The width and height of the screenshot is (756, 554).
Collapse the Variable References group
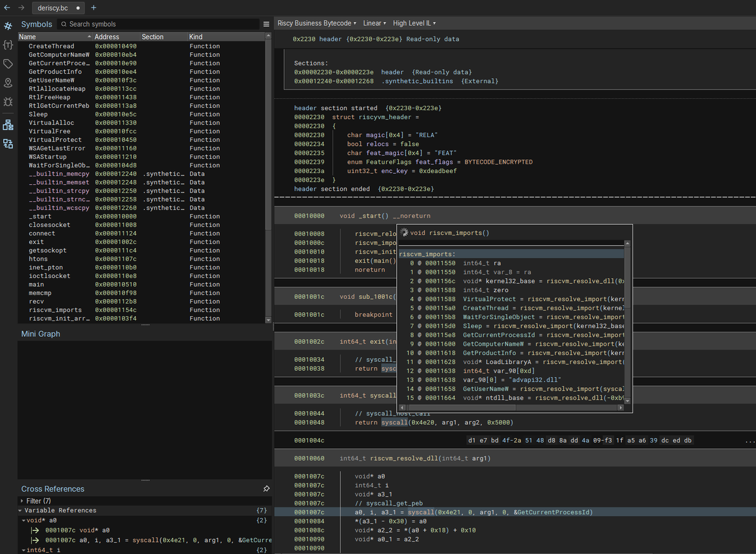point(20,511)
